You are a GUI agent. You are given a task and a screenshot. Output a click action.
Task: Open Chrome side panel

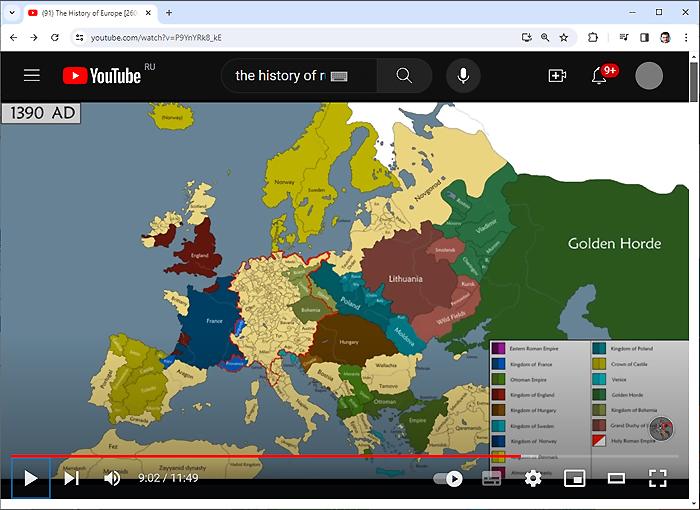pos(644,38)
